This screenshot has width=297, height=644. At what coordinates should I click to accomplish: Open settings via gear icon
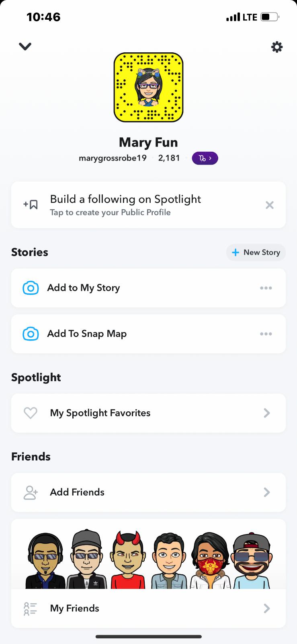click(x=277, y=47)
